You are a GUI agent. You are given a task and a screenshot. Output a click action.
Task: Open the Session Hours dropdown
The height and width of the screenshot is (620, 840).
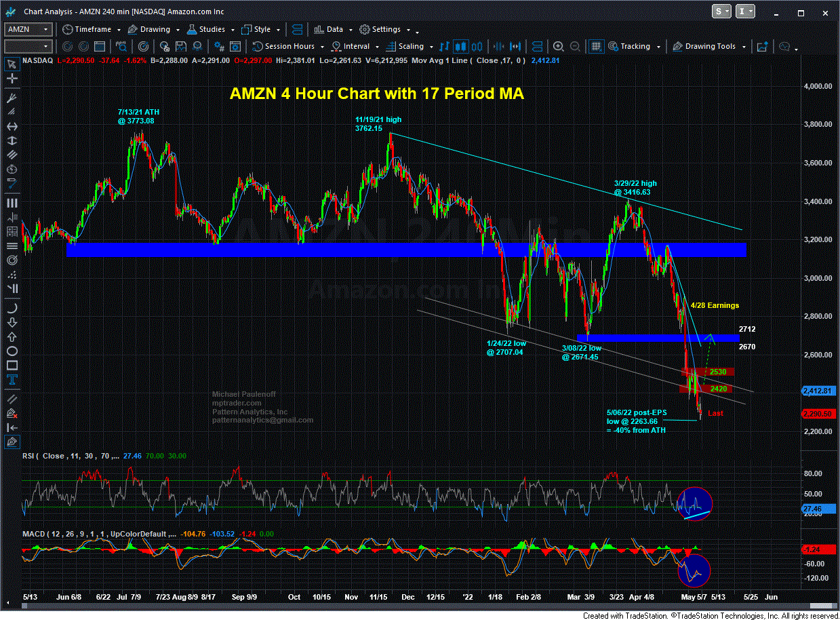287,46
